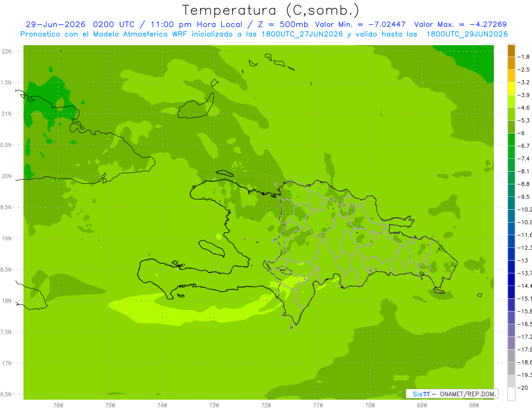Click the "22N" latitude label
Viewport: 532px width, 411px height.
pyautogui.click(x=7, y=51)
